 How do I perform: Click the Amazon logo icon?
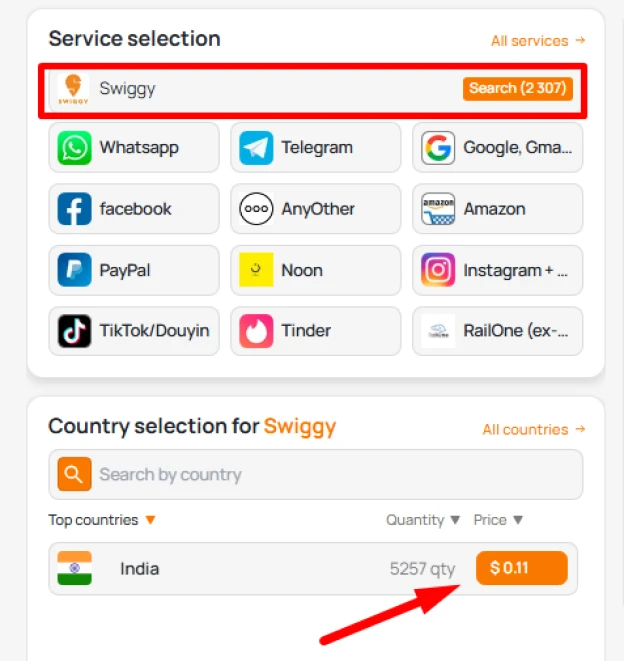438,209
